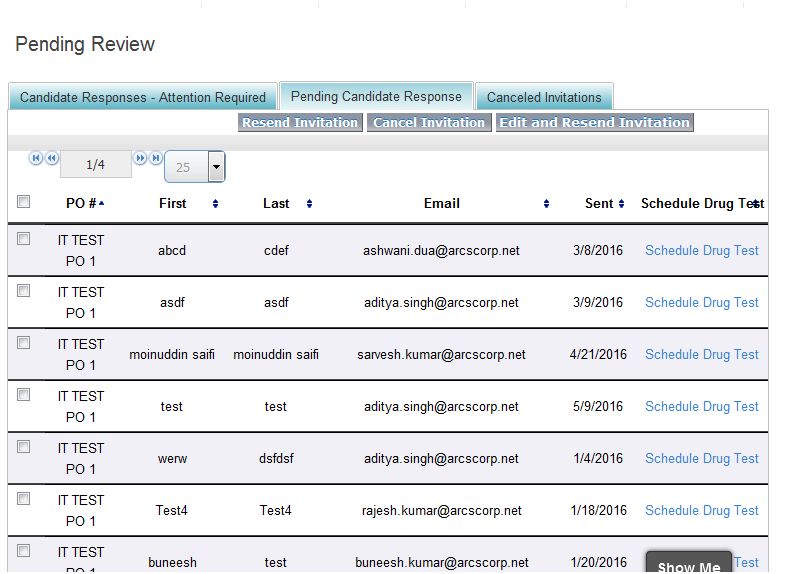Sort table by Sent date arrows

[621, 204]
